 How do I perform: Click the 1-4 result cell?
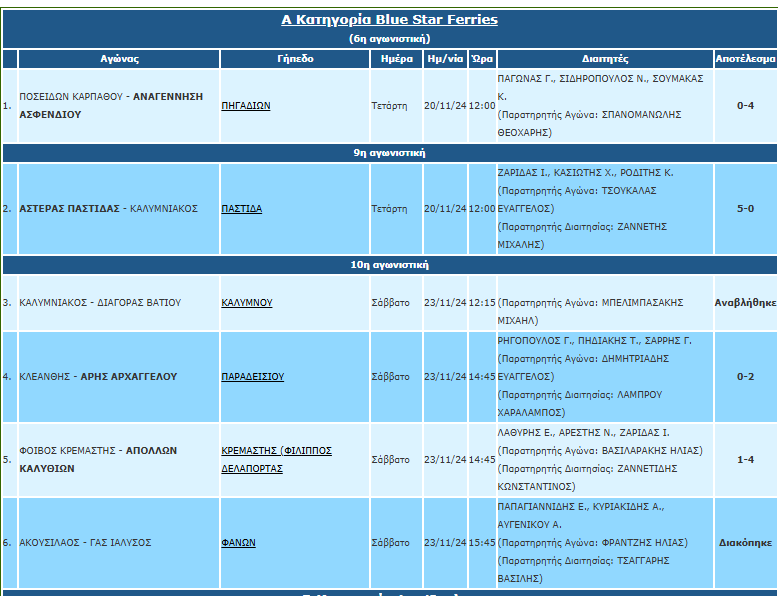tap(745, 460)
